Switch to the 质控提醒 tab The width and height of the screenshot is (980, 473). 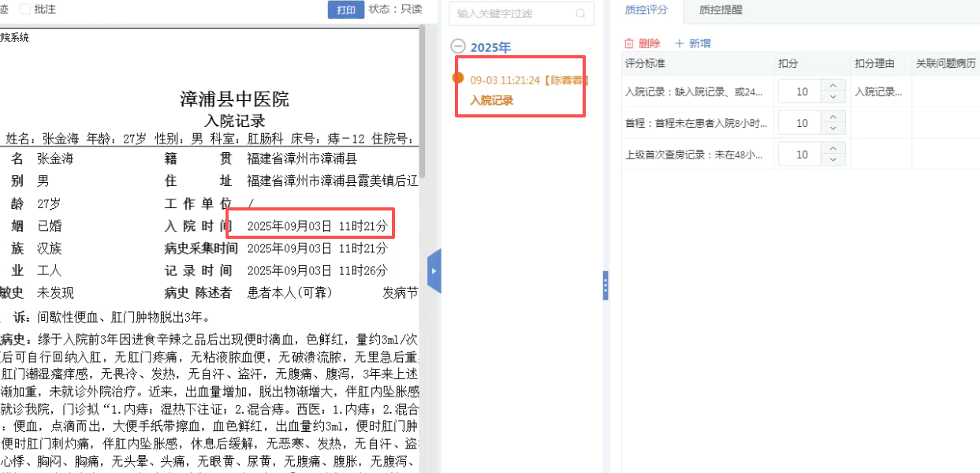(721, 10)
